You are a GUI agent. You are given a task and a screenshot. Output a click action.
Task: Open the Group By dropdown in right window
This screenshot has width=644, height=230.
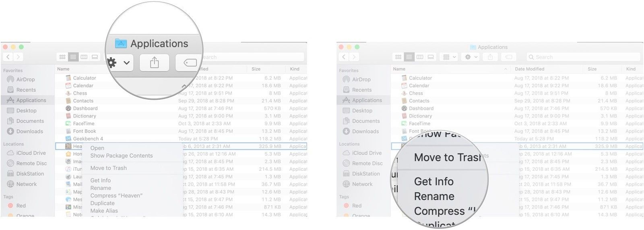click(449, 57)
